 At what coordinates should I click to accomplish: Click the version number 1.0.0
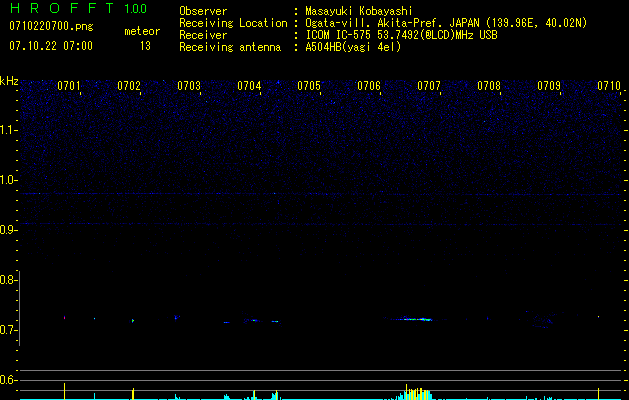[135, 8]
